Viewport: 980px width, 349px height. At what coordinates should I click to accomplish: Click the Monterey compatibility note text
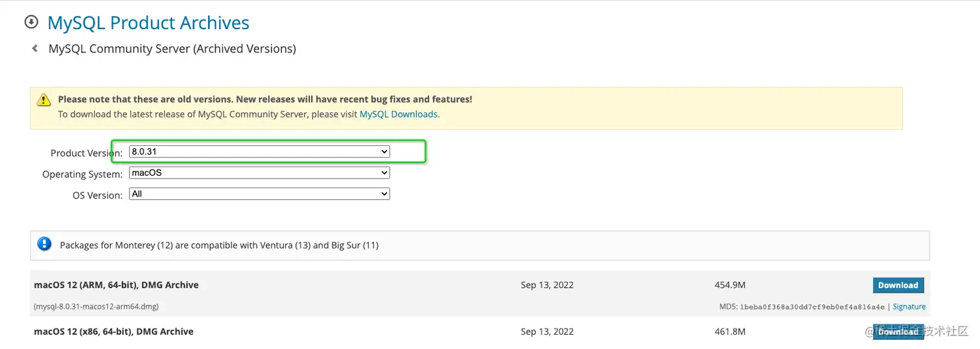219,245
